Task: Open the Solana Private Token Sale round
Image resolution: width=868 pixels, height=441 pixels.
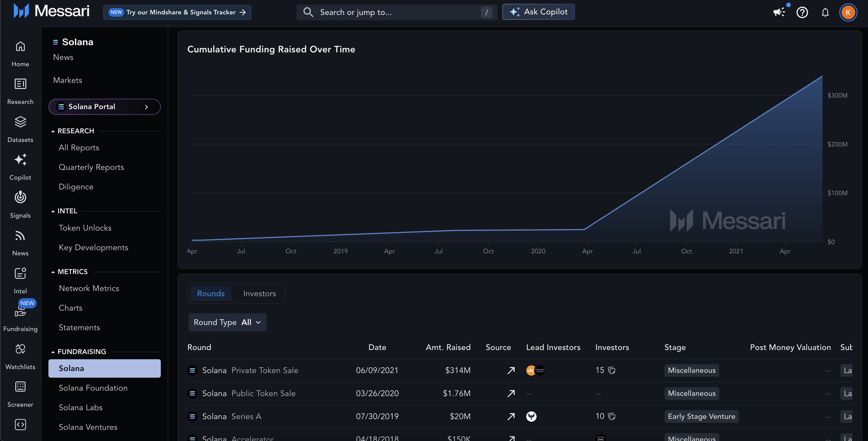Action: [x=250, y=370]
